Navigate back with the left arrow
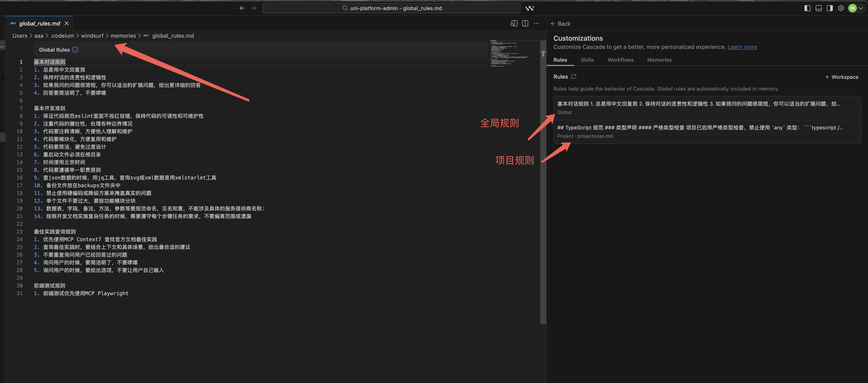 coord(242,8)
